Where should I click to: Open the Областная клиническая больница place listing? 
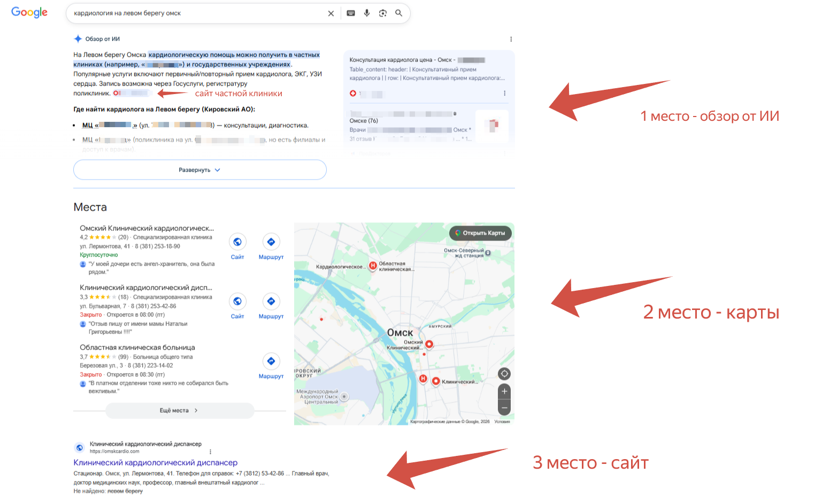pos(137,347)
